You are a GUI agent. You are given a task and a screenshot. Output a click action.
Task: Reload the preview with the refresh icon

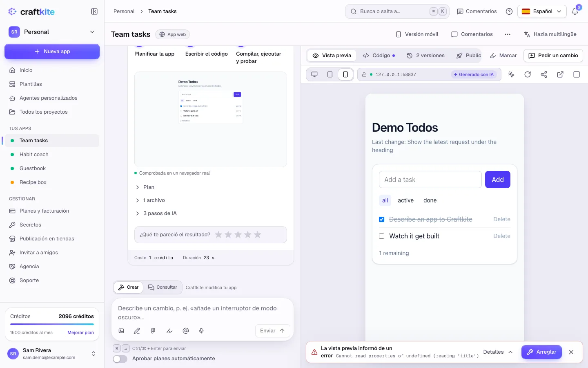(528, 74)
